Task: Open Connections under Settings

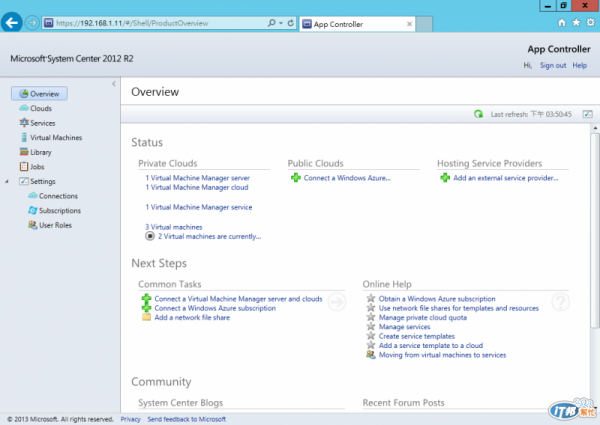Action: (x=53, y=196)
